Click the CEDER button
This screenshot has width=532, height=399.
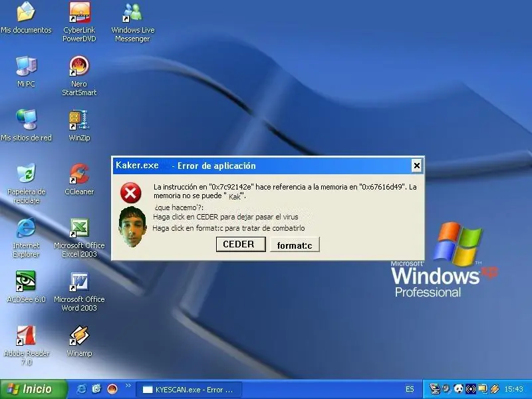(241, 244)
